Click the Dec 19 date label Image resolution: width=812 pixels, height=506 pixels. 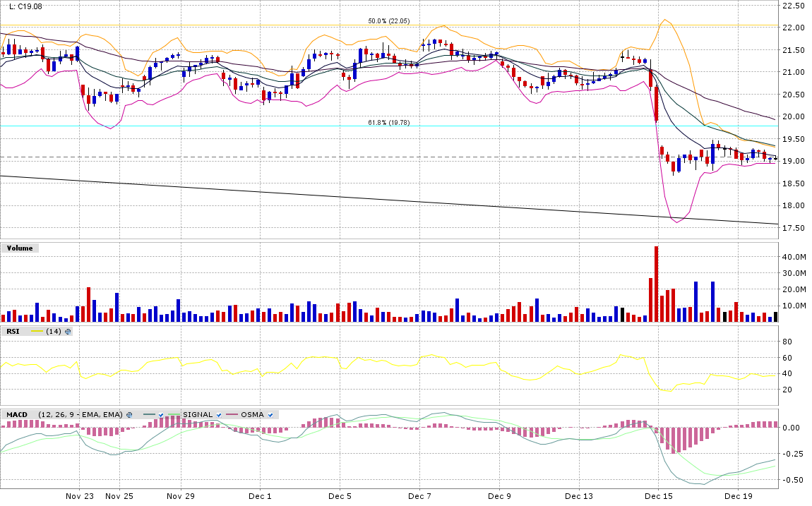point(739,496)
